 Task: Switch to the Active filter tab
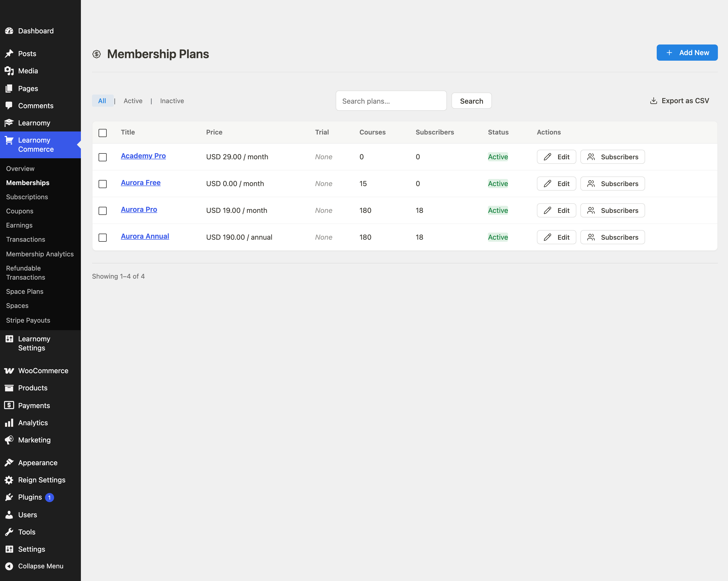133,101
